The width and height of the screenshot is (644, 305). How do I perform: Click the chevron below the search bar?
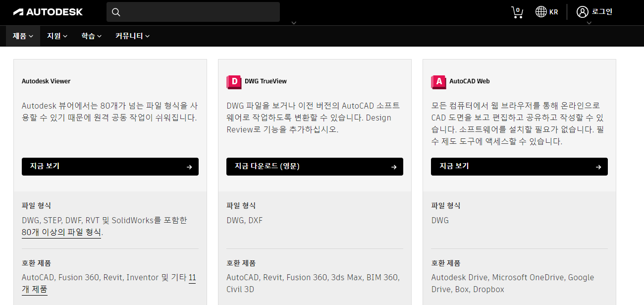coord(294,22)
